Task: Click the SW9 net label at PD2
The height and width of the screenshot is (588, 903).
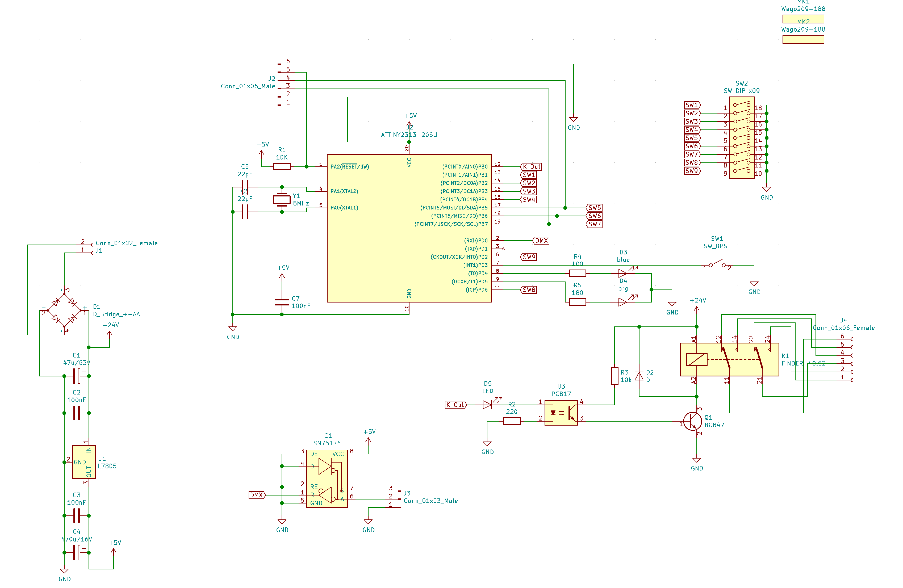Action: click(528, 257)
